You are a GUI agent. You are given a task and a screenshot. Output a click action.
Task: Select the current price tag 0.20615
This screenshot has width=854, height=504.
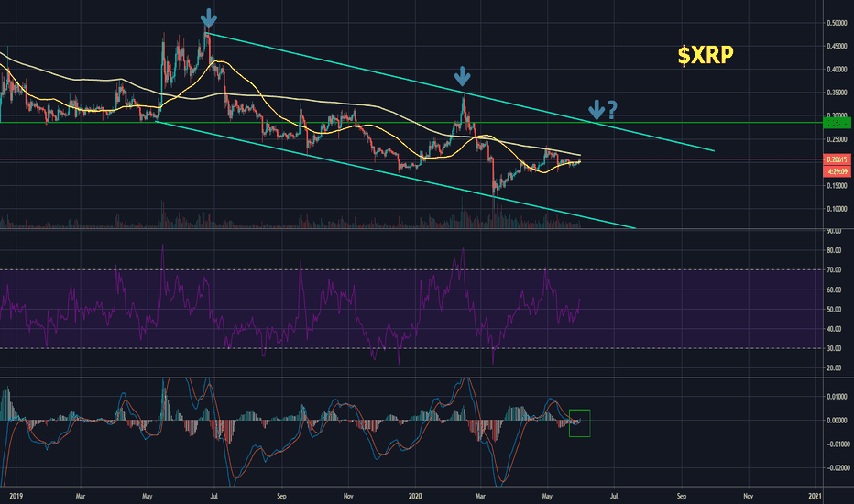coord(837,159)
